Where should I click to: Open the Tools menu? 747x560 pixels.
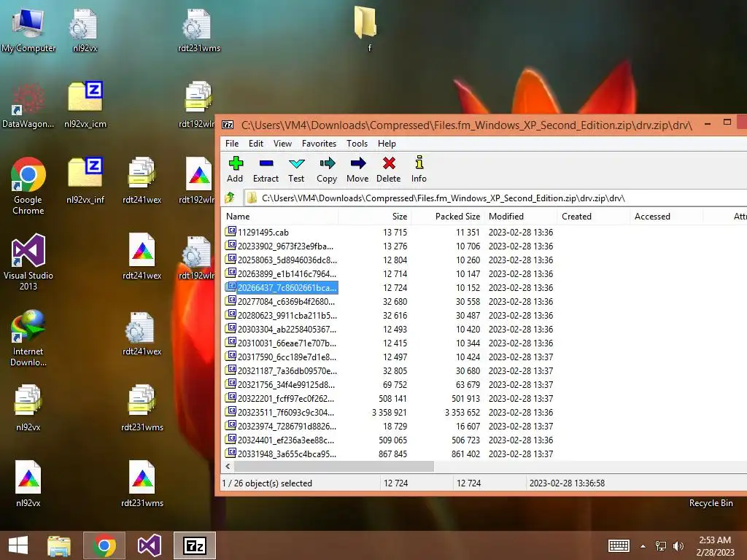click(357, 144)
